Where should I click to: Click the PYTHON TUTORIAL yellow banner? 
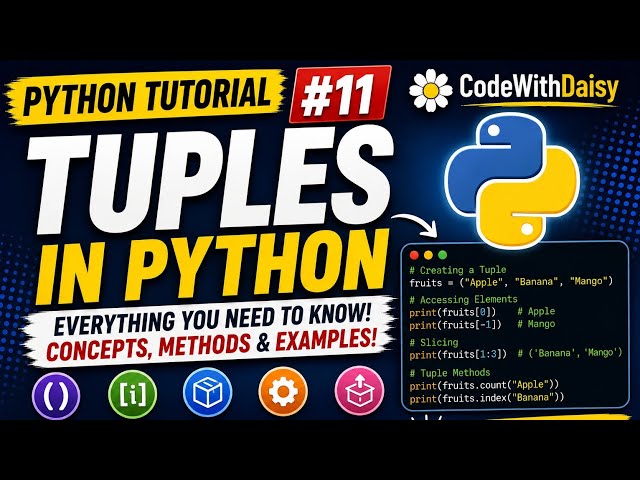146,97
